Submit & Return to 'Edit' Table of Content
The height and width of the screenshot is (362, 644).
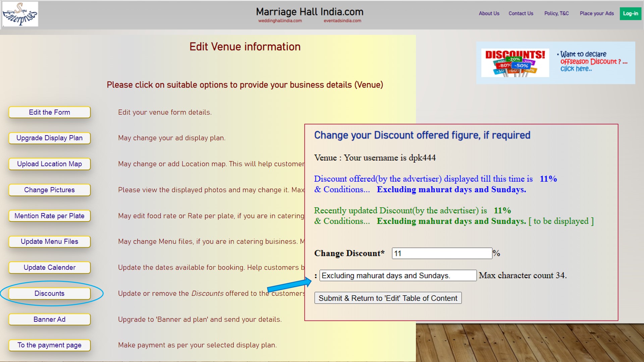click(x=388, y=298)
